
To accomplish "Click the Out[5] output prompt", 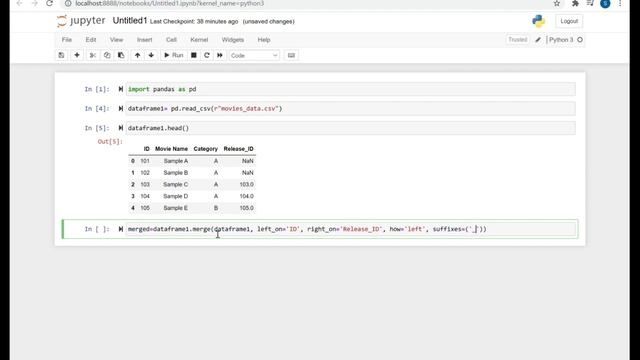I will click(110, 142).
